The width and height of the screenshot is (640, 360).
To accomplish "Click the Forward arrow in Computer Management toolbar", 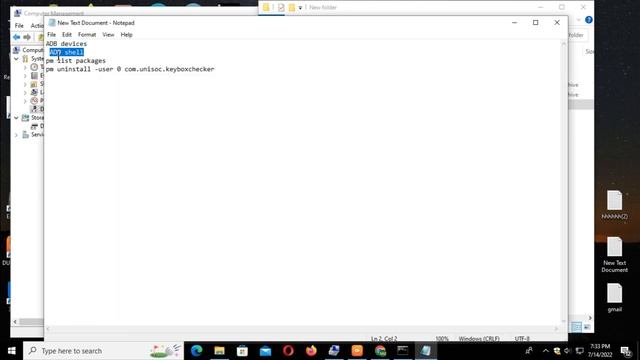I will 27,37.
